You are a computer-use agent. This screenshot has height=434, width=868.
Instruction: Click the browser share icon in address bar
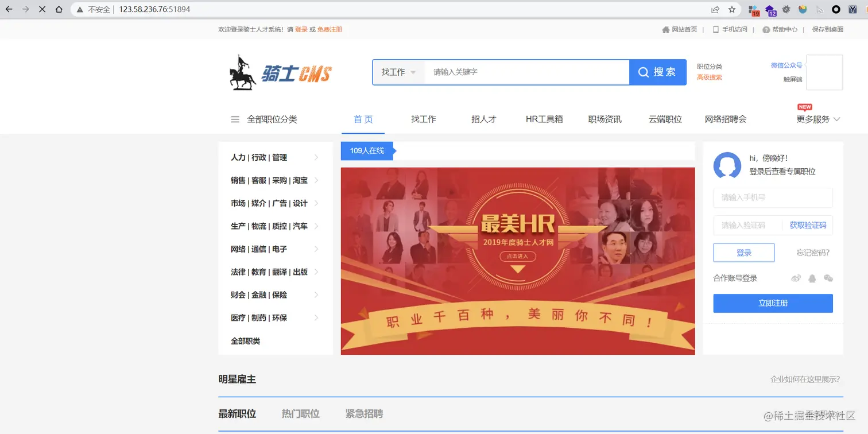714,9
